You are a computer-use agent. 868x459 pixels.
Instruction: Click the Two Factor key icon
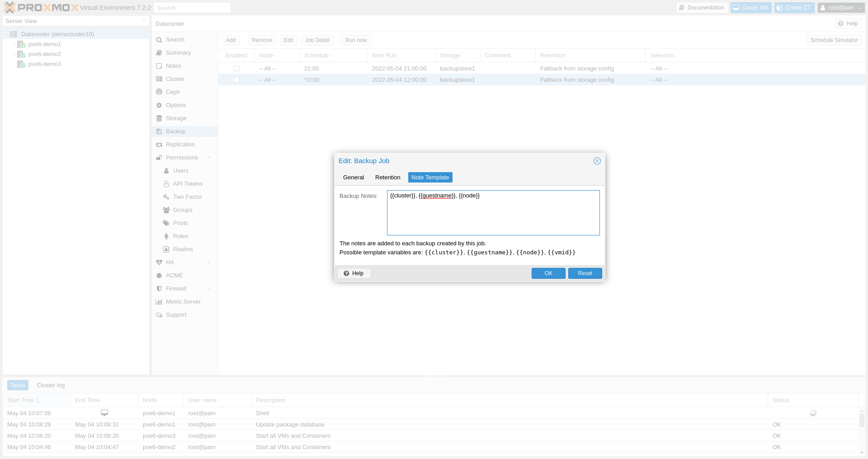point(166,197)
